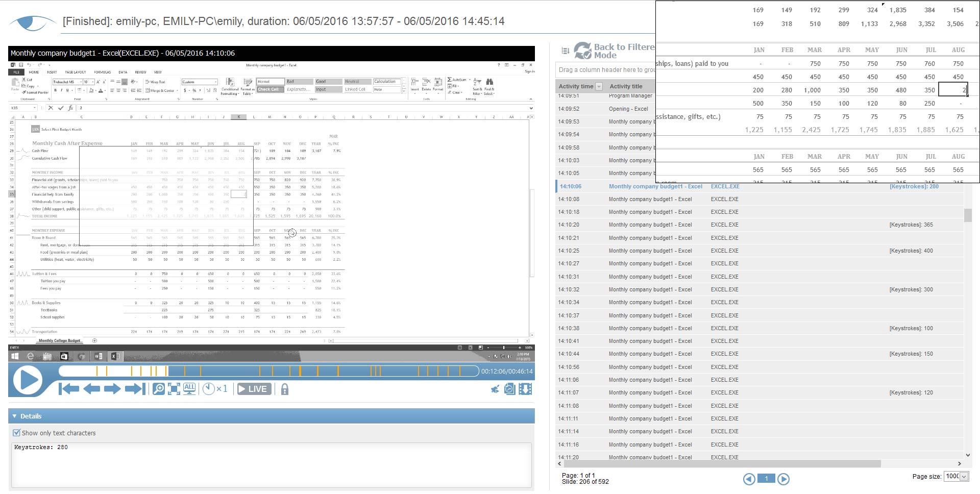Click Monthly College Budget sheet tab
Screen dimensions: 980x494
point(60,340)
